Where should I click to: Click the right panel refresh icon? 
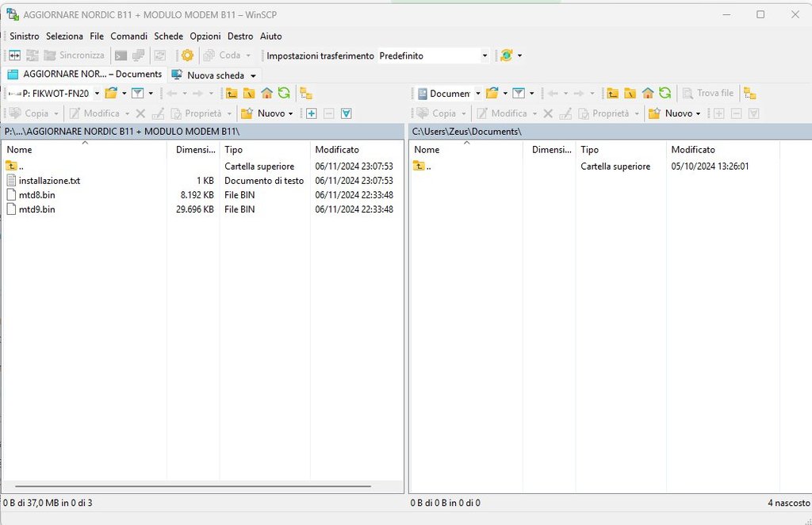(665, 94)
